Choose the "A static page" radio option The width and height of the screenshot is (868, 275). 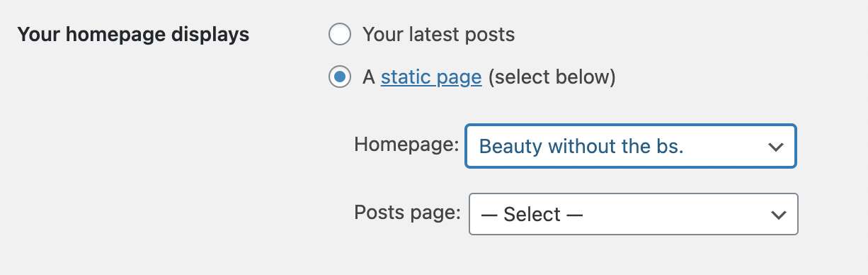pyautogui.click(x=340, y=77)
